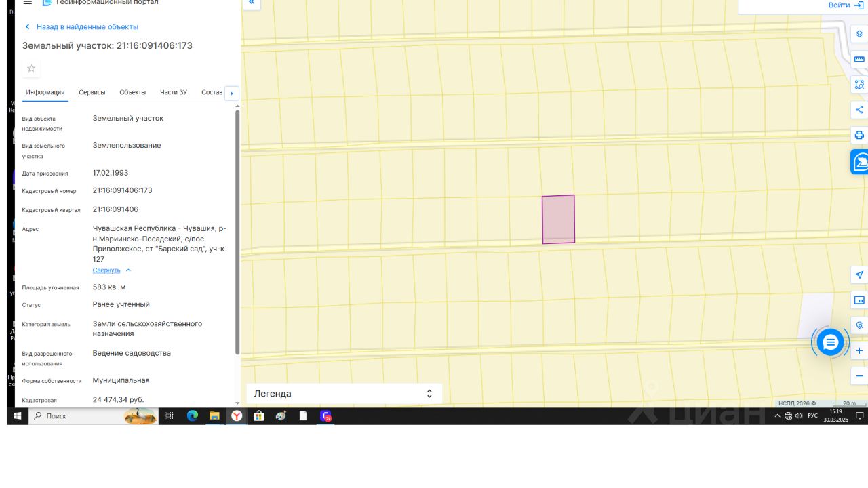868x488 pixels.
Task: Select the ruler measurement tool
Action: click(859, 59)
